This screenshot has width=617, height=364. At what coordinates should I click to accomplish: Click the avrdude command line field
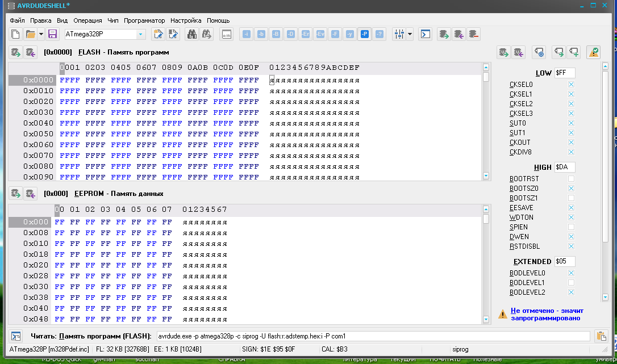(373, 336)
